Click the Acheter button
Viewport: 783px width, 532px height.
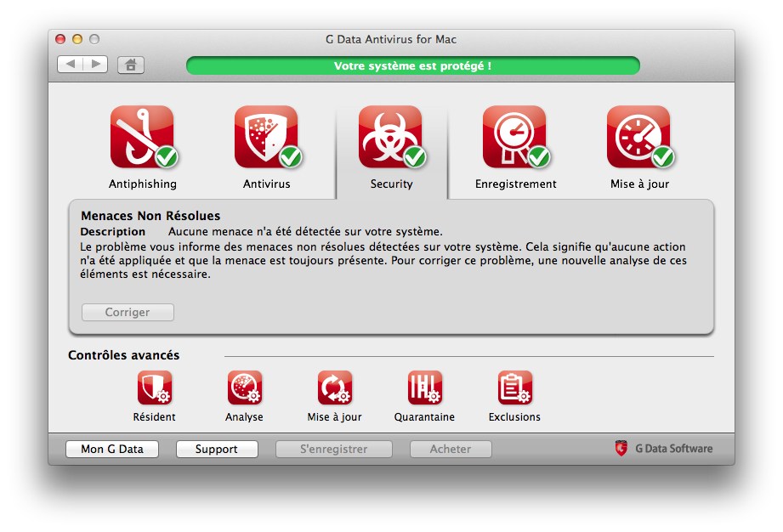coord(451,450)
